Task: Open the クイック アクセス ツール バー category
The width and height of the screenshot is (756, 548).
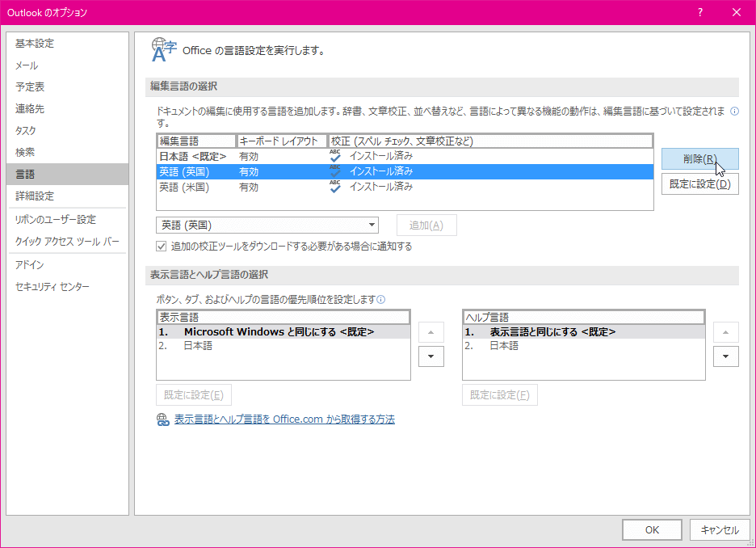Action: pyautogui.click(x=68, y=241)
